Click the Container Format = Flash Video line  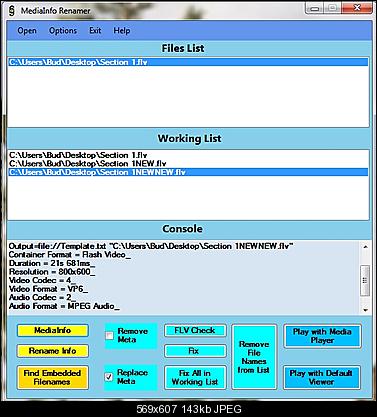(x=70, y=255)
